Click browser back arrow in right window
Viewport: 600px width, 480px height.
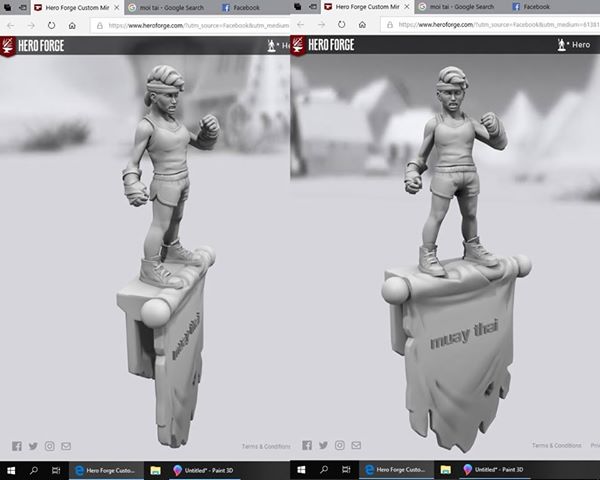click(x=301, y=25)
